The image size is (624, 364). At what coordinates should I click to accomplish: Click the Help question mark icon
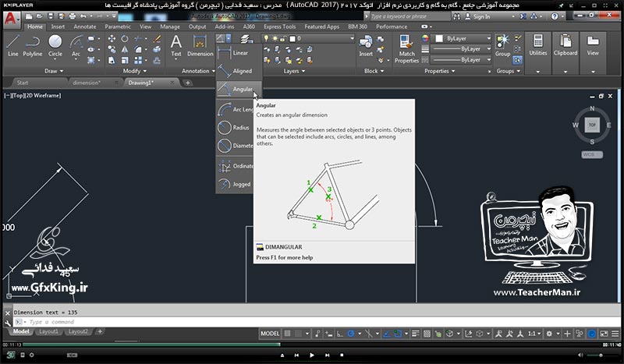click(555, 16)
